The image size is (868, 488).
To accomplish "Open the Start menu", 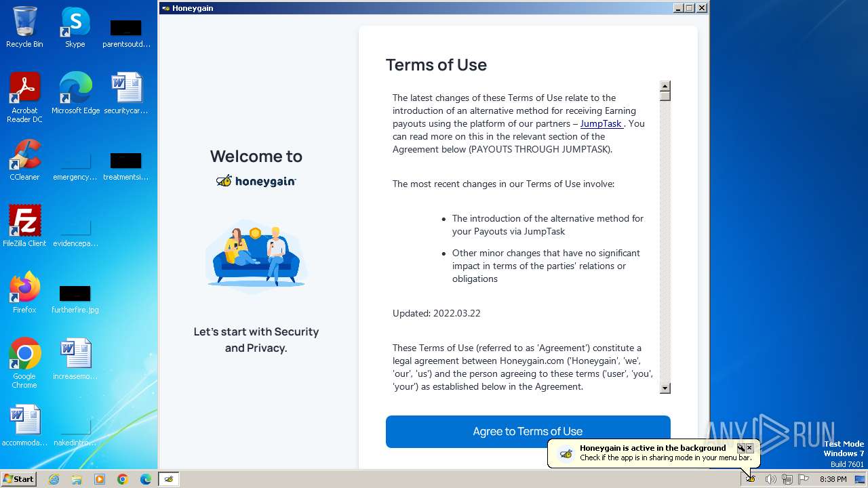I will point(19,479).
